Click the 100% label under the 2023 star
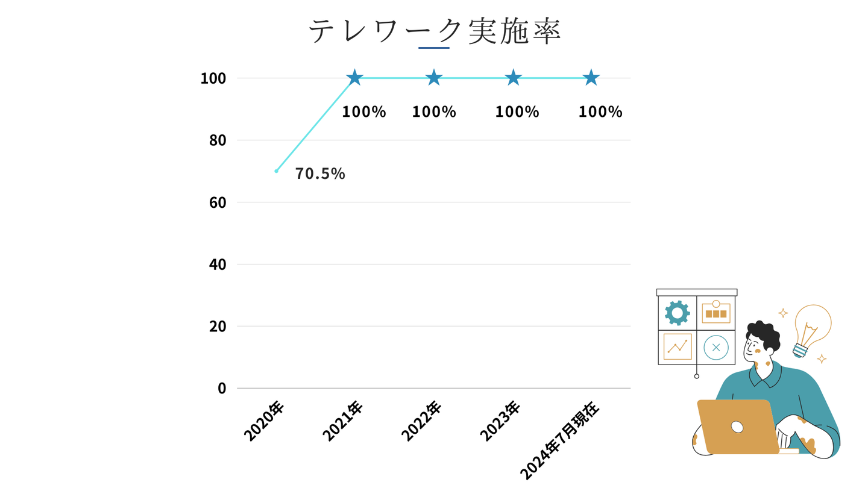Image resolution: width=868 pixels, height=488 pixels. (x=517, y=112)
